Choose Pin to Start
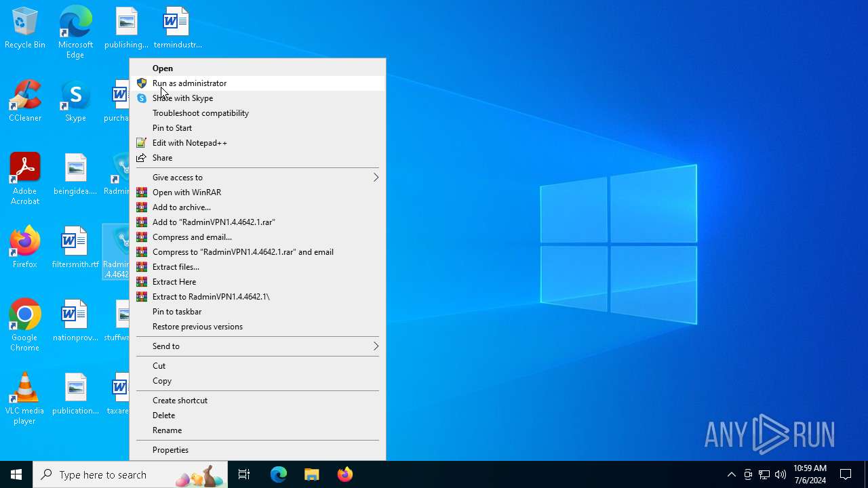Screen dimensions: 868x488 click(258, 128)
